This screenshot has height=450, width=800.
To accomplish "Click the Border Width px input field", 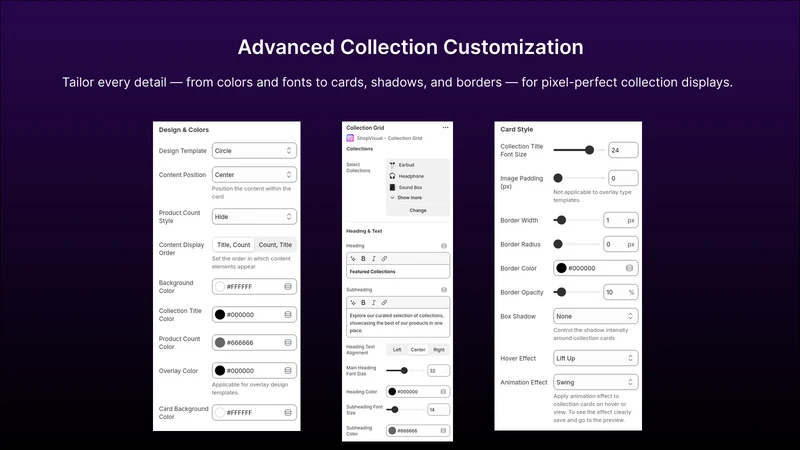I will coord(620,220).
